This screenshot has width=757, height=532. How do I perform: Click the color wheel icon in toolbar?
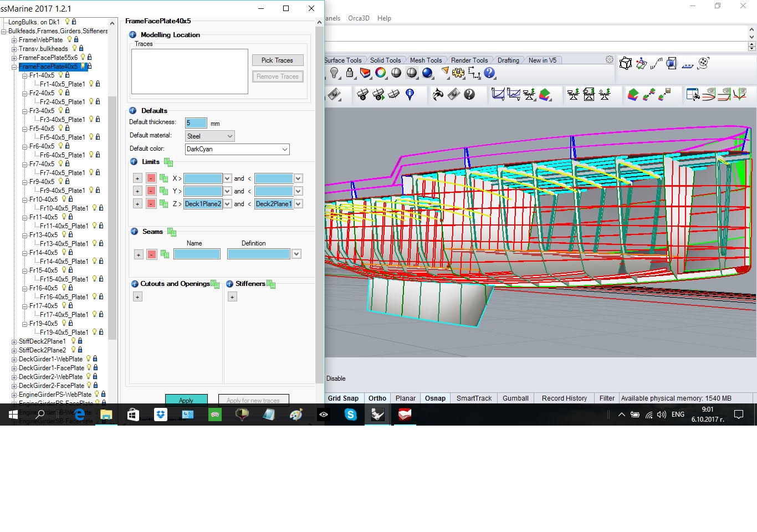point(381,73)
